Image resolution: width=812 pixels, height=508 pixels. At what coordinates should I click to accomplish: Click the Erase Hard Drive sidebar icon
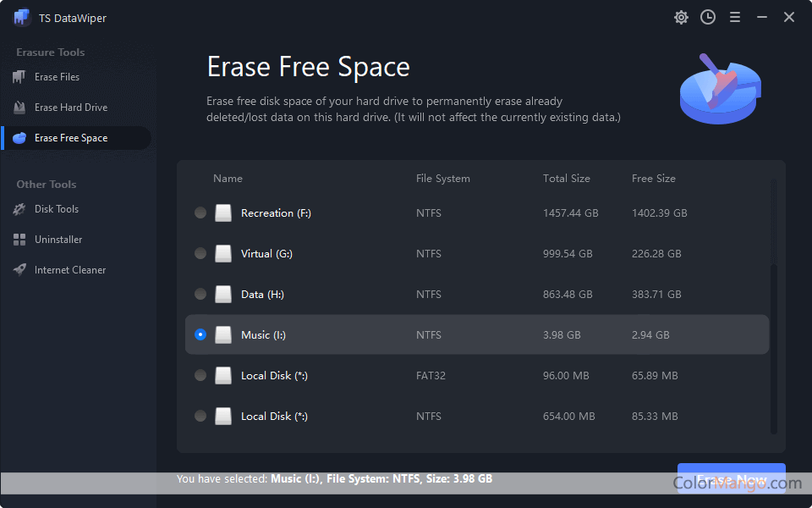pyautogui.click(x=19, y=108)
